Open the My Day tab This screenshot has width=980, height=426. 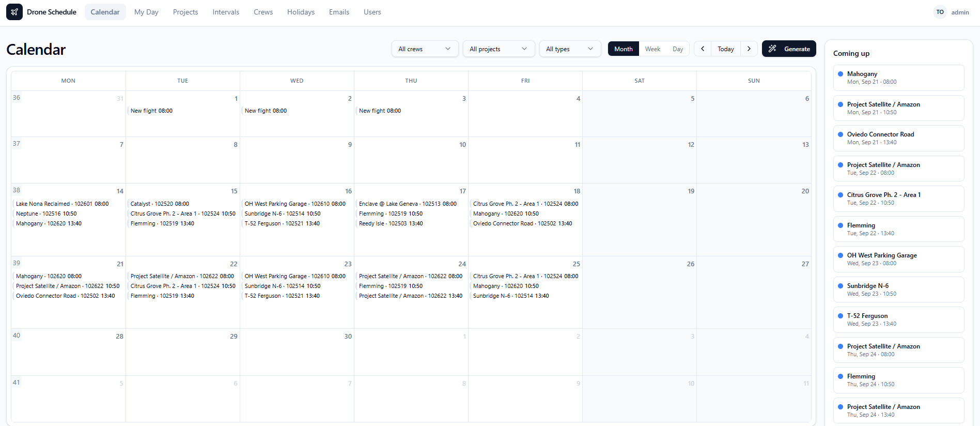point(146,12)
